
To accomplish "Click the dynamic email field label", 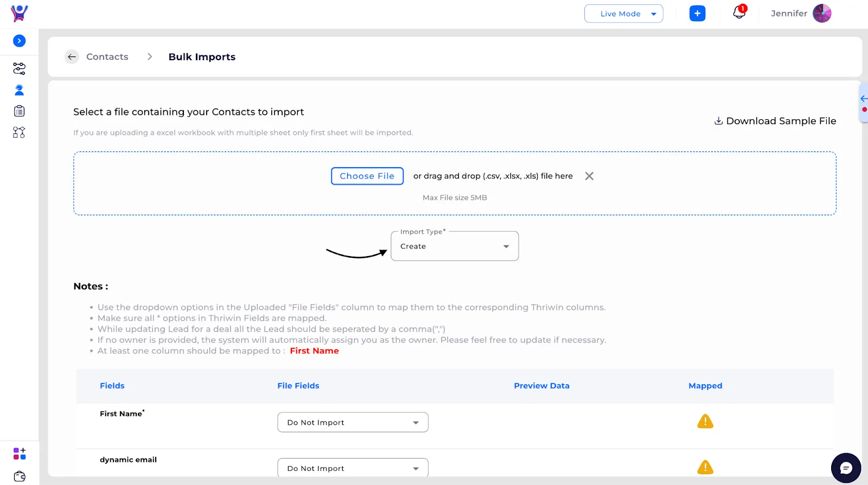I will point(128,460).
